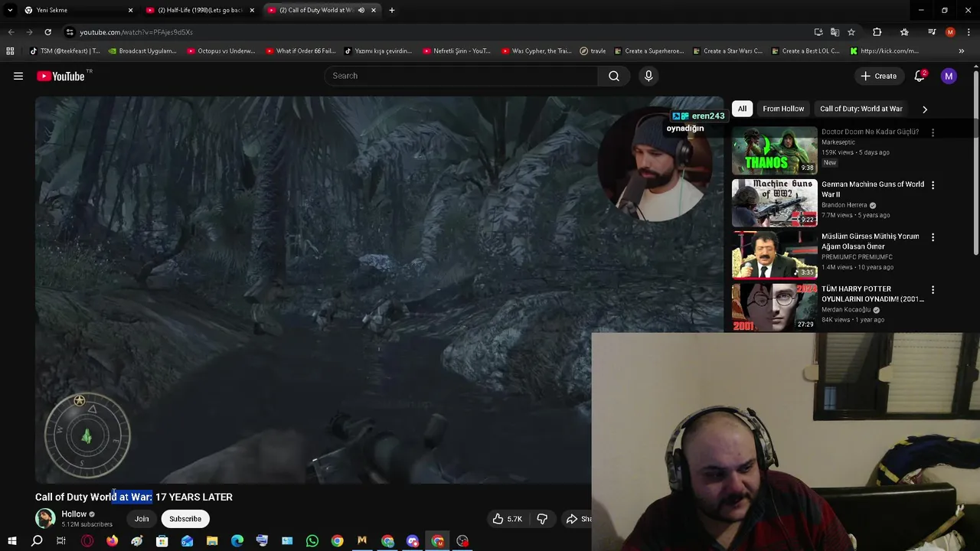Viewport: 980px width, 551px height.
Task: Show more filter chips arrow
Action: [x=924, y=109]
